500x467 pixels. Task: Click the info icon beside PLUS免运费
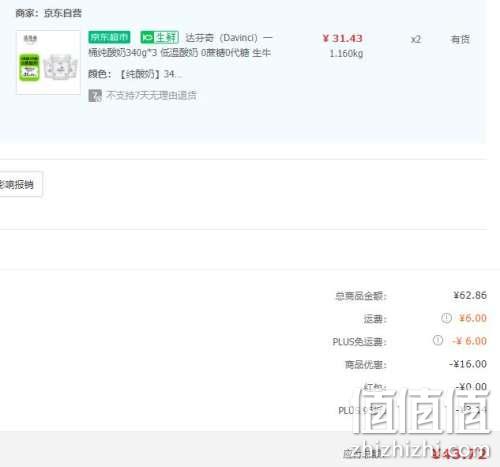click(438, 340)
